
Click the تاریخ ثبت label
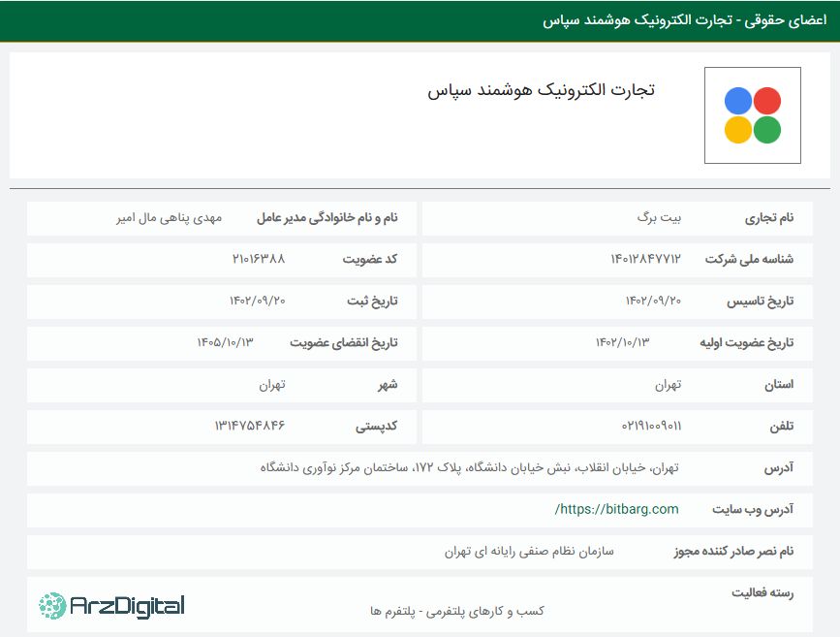pyautogui.click(x=372, y=302)
